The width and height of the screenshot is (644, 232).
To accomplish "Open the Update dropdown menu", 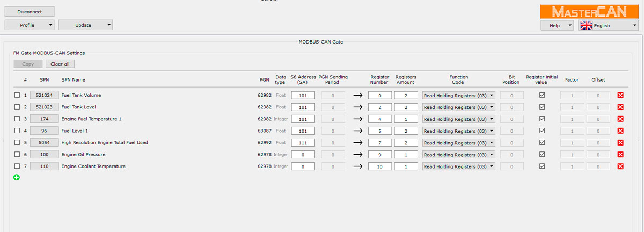I will tap(85, 25).
